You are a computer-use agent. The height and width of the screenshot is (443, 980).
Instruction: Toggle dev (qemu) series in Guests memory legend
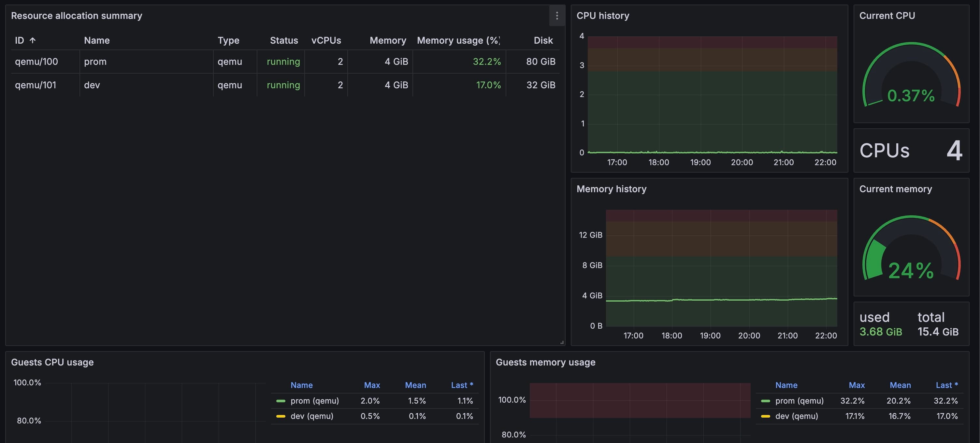tap(796, 416)
